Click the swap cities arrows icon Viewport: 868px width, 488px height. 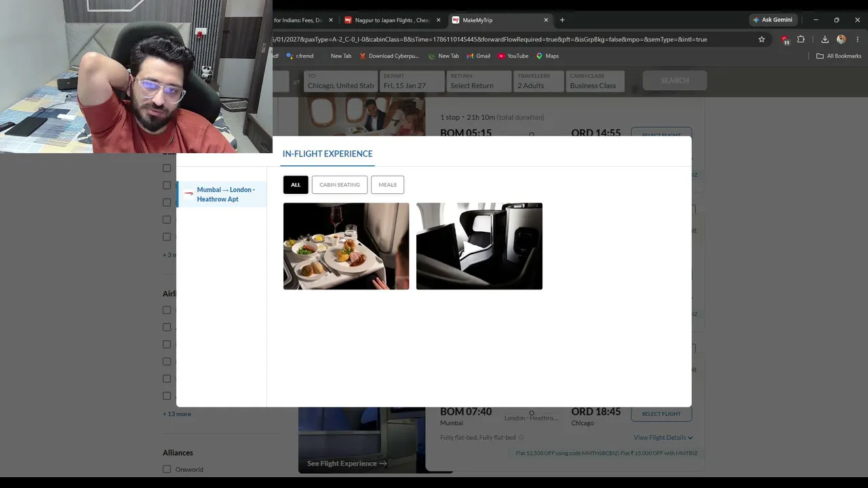[296, 81]
